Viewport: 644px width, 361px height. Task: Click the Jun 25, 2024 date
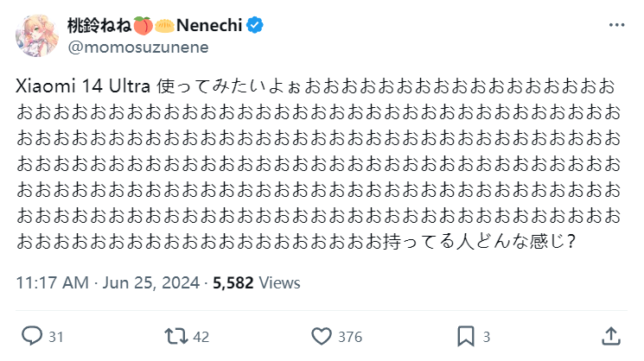point(153,282)
